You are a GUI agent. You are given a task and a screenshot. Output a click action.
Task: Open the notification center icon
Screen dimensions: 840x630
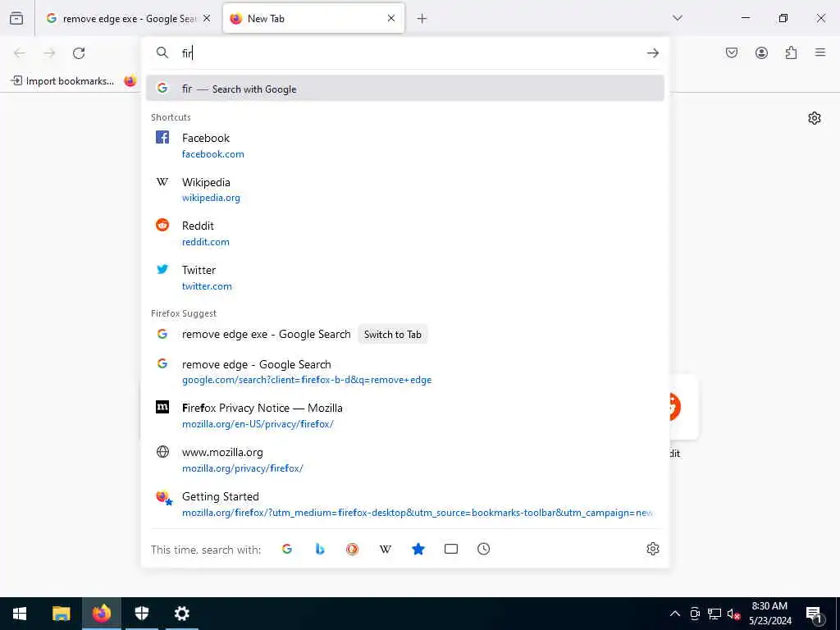click(x=814, y=614)
